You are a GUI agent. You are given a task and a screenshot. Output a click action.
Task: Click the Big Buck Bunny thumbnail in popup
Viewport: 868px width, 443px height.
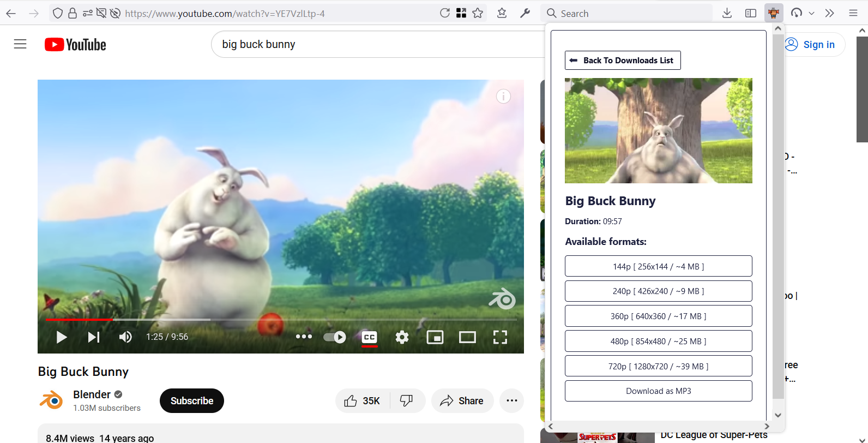tap(658, 130)
